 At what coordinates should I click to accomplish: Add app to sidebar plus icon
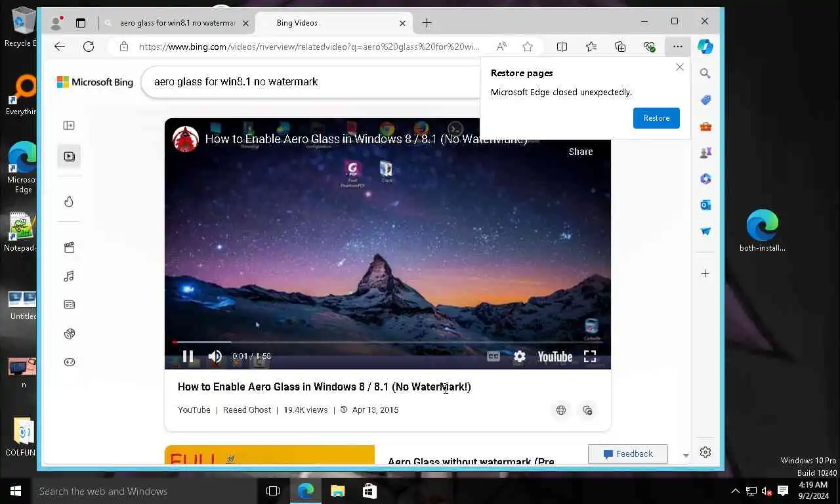(x=705, y=273)
